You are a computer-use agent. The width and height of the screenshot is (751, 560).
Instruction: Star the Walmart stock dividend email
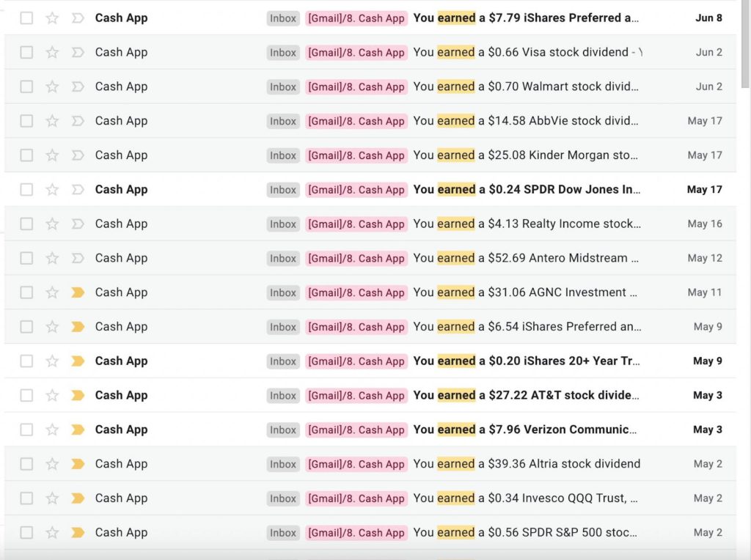pyautogui.click(x=52, y=86)
